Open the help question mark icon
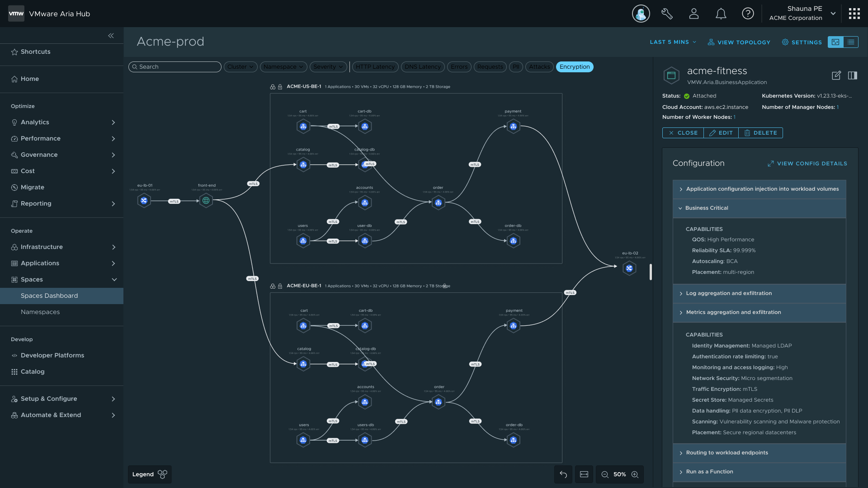The image size is (868, 488). (x=748, y=14)
